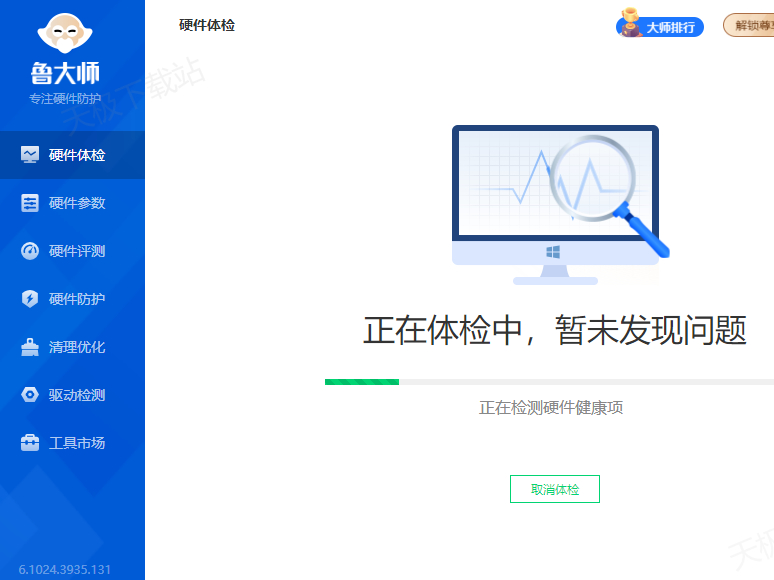
Task: Click the 硬件防护 shield icon
Action: tap(30, 299)
